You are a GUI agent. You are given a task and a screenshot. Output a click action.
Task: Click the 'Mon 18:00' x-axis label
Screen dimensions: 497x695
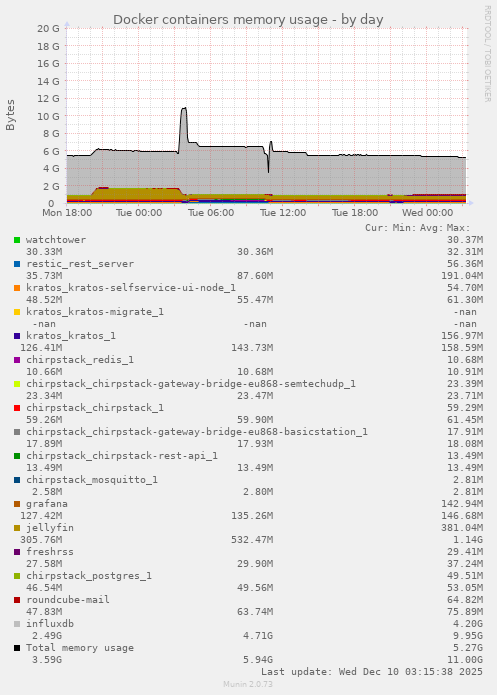click(67, 213)
